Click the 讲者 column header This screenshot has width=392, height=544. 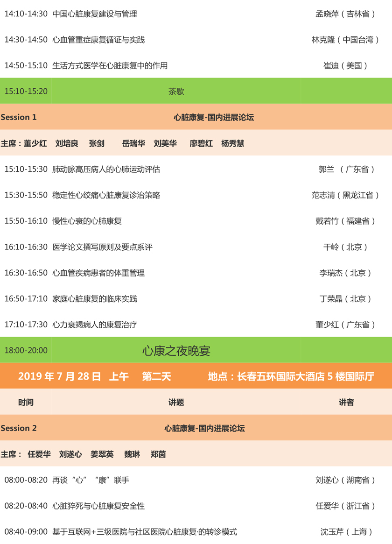[x=346, y=402]
